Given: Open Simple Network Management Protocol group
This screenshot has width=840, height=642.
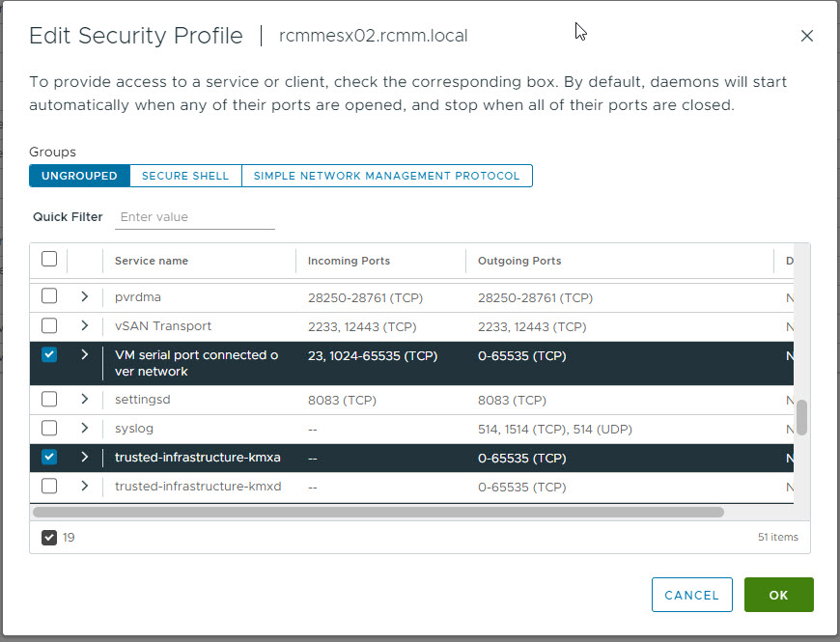Looking at the screenshot, I should point(387,176).
